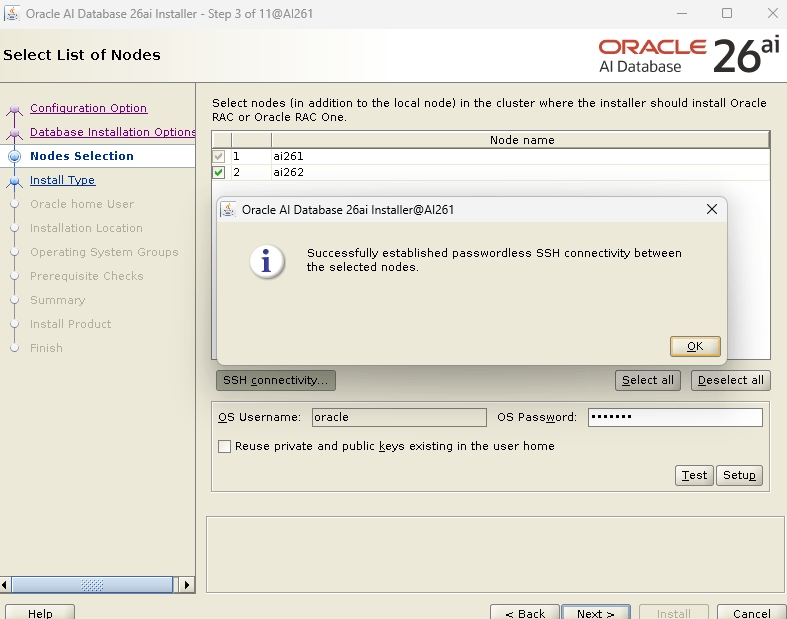The width and height of the screenshot is (787, 619).
Task: Click the Nodes Selection step bullet icon
Action: point(14,157)
